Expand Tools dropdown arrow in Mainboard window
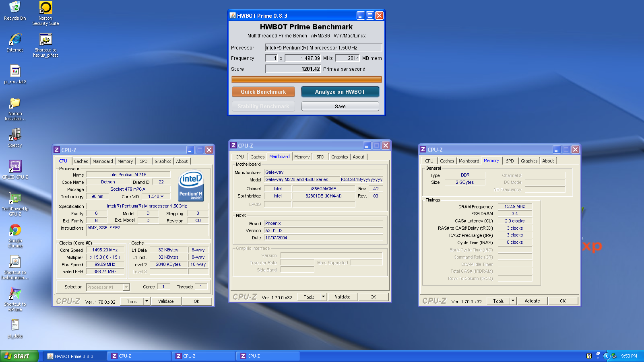 click(323, 296)
